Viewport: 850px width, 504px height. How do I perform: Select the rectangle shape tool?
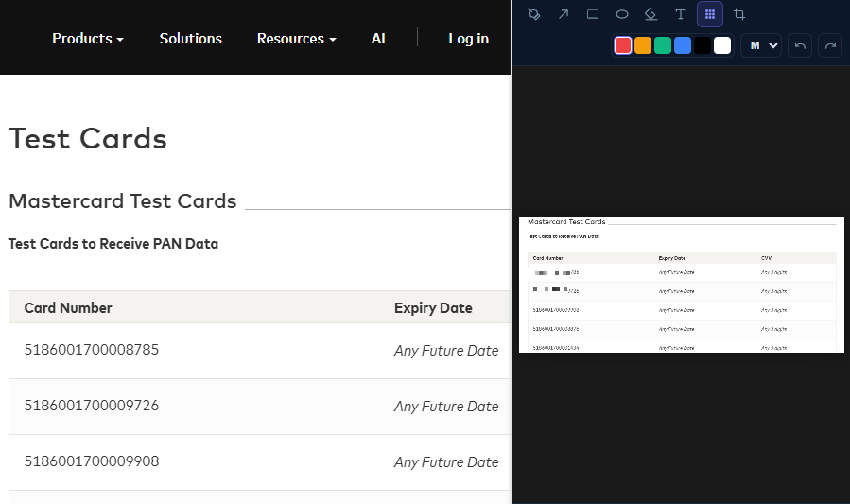(x=593, y=14)
